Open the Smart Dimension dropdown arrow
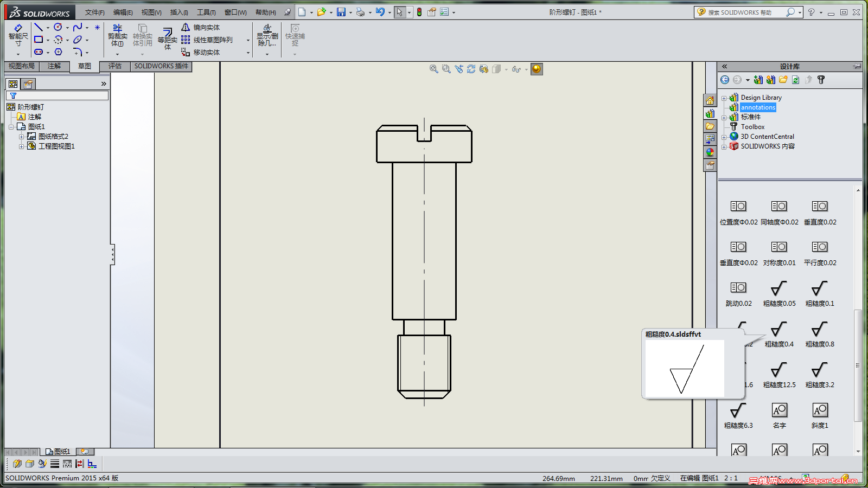This screenshot has height=488, width=868. 18,54
